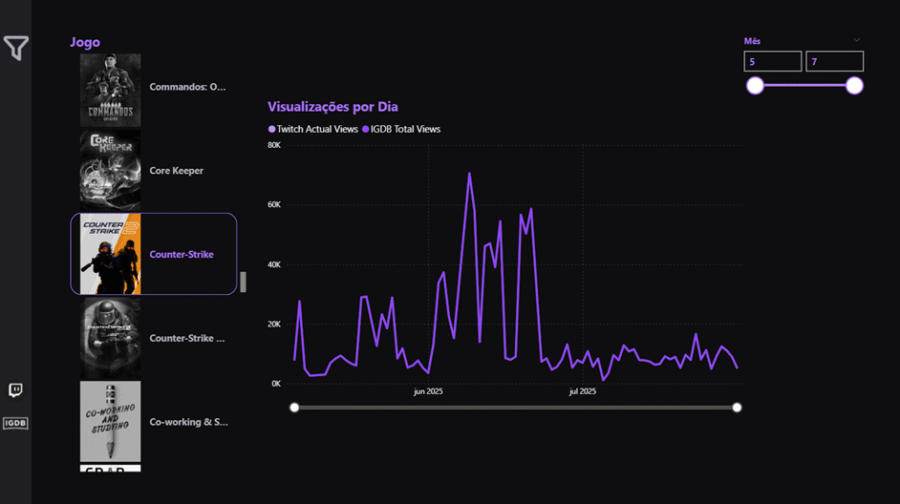Click the Twitch logo in sidebar
900x504 pixels.
click(15, 391)
